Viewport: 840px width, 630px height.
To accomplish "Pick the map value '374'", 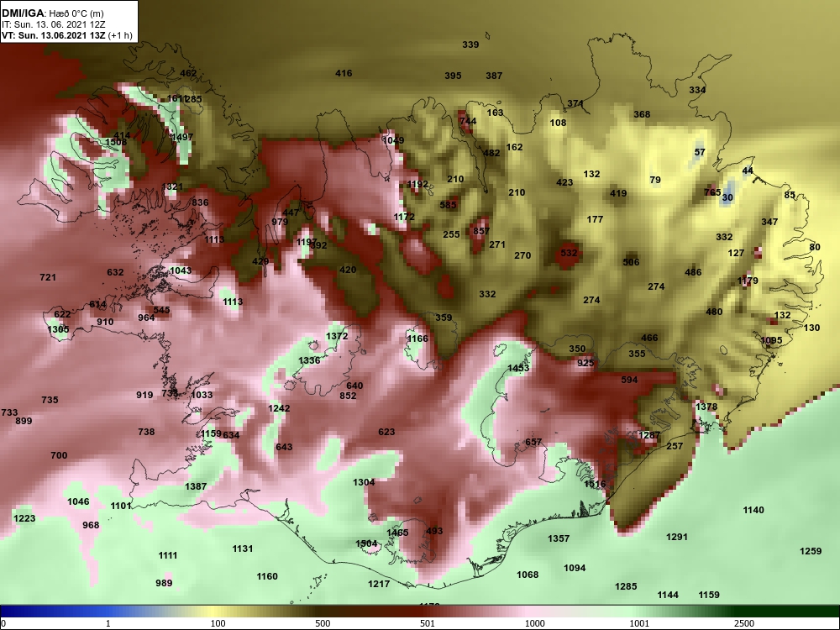I will (575, 103).
